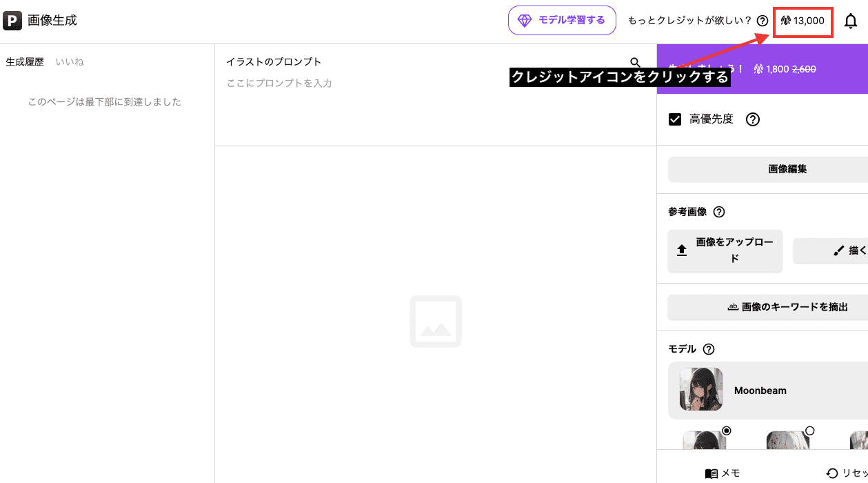Image resolution: width=868 pixels, height=483 pixels.
Task: Click the 画像をアップロード button
Action: [725, 250]
